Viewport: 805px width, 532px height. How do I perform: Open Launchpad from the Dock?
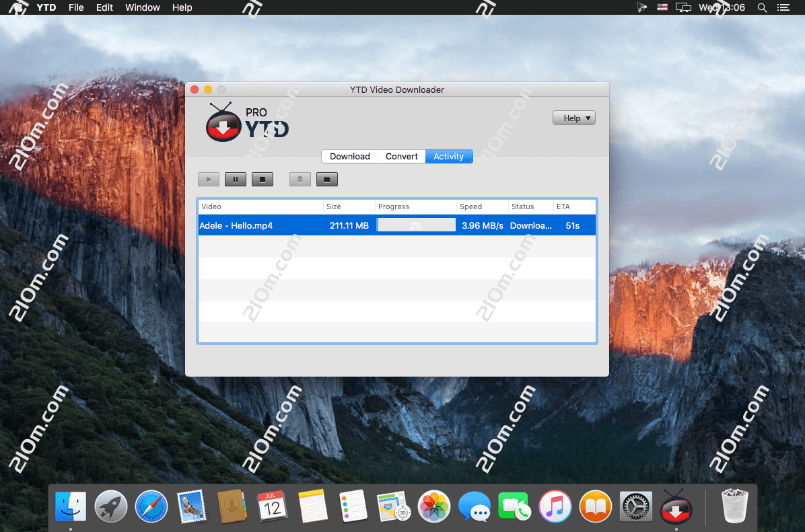point(111,506)
